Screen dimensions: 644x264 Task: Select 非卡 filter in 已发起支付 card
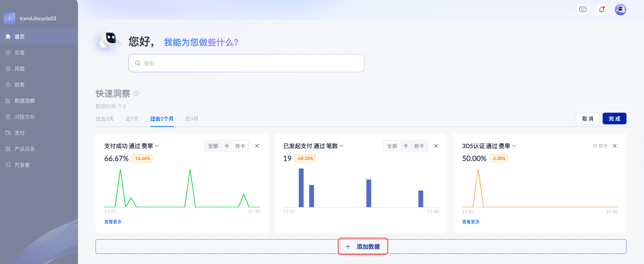pos(419,146)
